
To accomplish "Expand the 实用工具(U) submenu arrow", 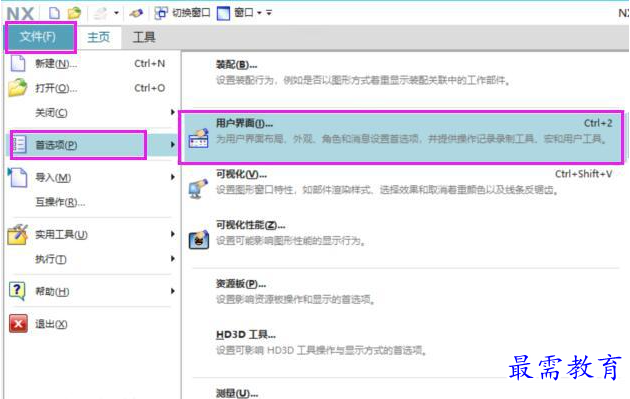I will [x=172, y=234].
